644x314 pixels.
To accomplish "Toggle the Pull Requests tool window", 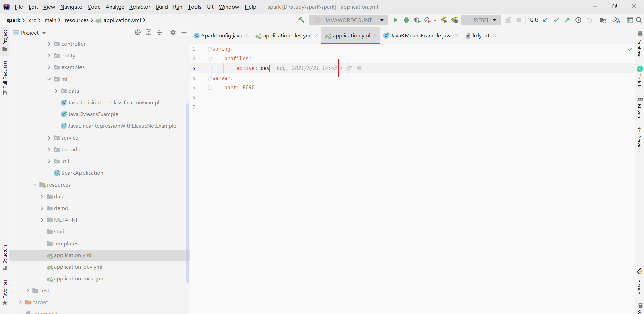I will point(5,78).
